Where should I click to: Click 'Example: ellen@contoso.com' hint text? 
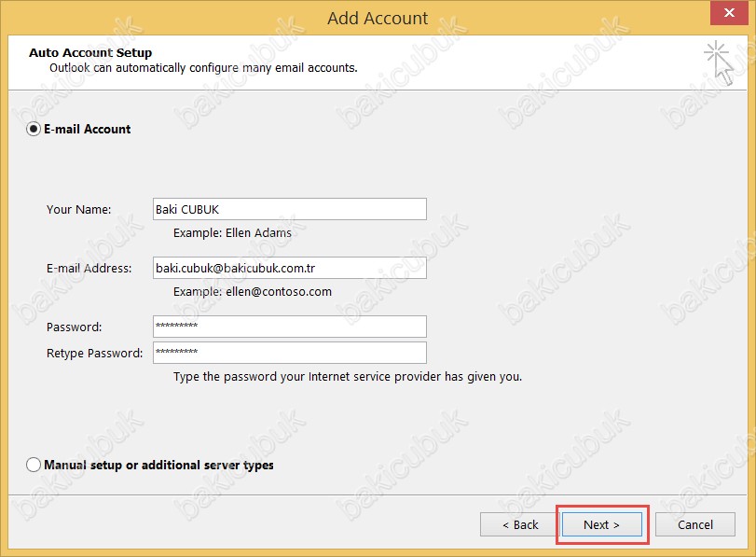(253, 291)
